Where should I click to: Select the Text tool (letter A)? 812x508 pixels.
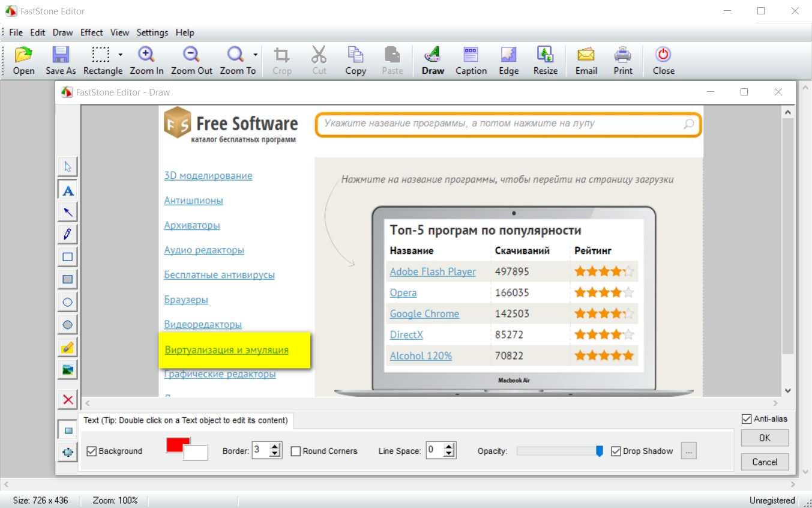[68, 190]
